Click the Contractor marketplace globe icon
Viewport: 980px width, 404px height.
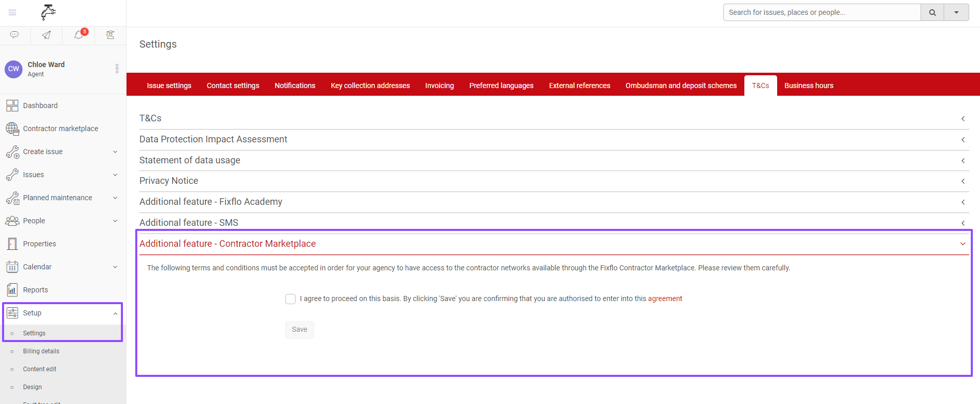12,129
